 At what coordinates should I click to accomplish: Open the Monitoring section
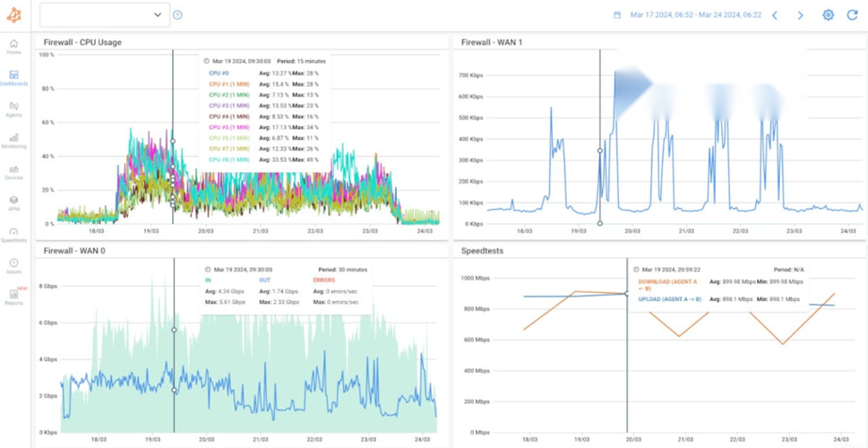[13, 140]
